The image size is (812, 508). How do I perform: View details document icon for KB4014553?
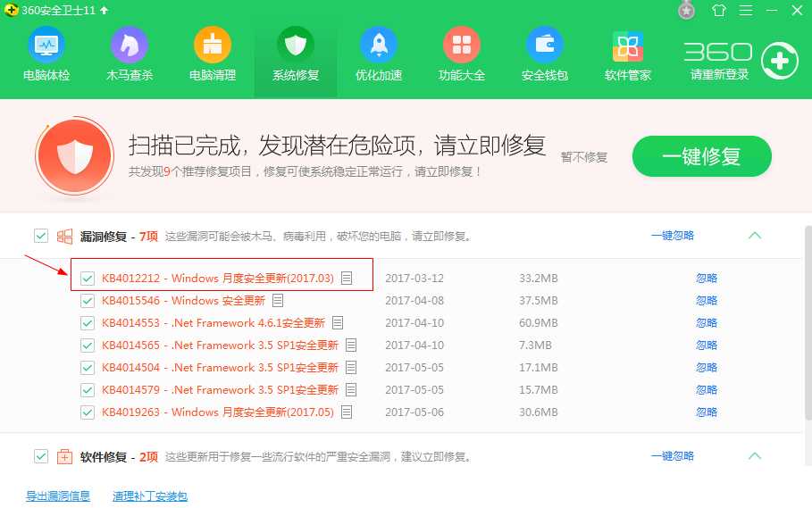(338, 323)
